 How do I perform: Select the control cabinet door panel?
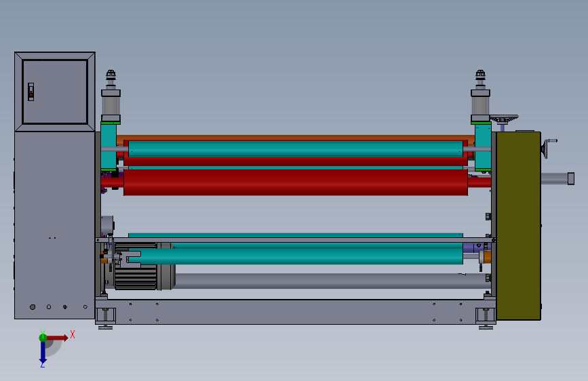(x=55, y=92)
